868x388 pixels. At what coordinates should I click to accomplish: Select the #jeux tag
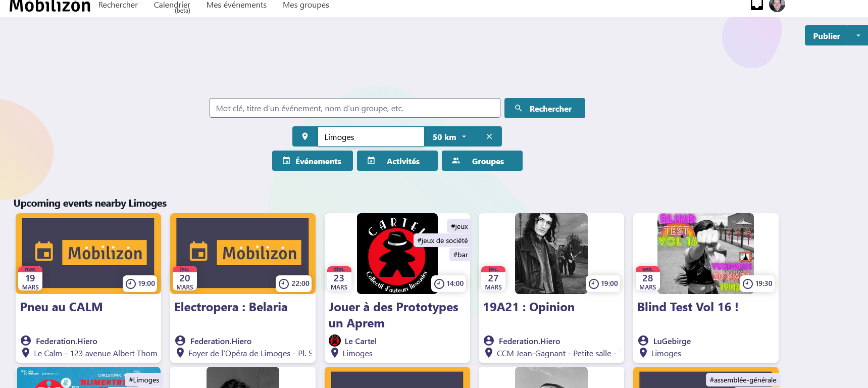(x=459, y=226)
